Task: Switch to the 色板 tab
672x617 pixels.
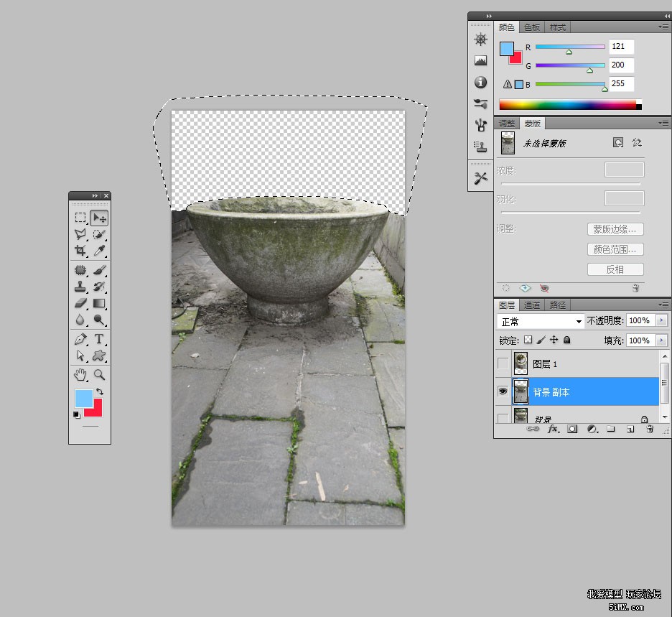Action: (x=532, y=27)
